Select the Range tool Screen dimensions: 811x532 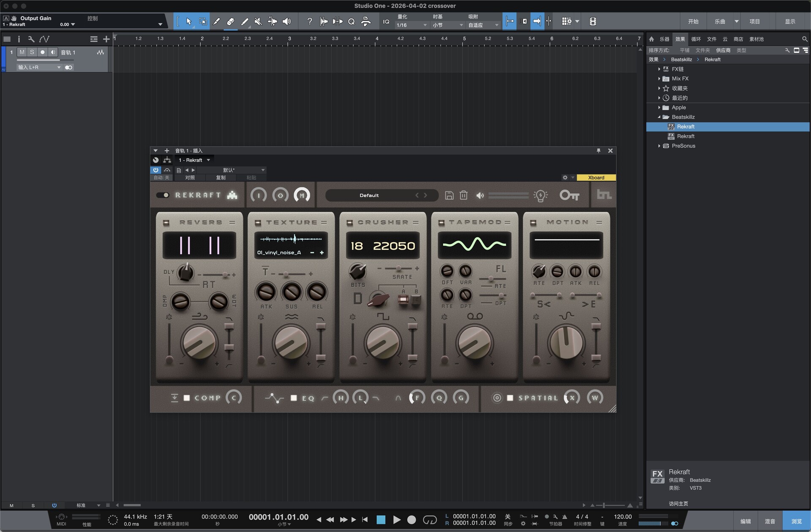[x=203, y=21]
